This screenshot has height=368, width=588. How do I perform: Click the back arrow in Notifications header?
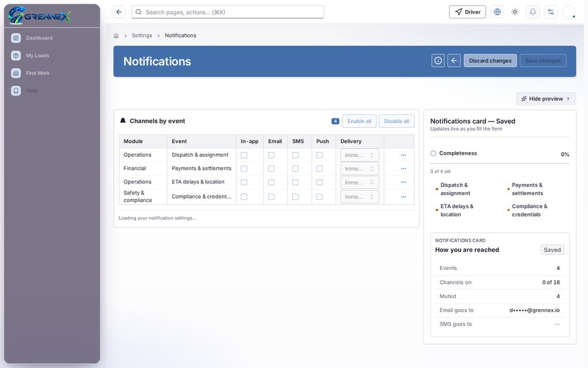tap(454, 61)
